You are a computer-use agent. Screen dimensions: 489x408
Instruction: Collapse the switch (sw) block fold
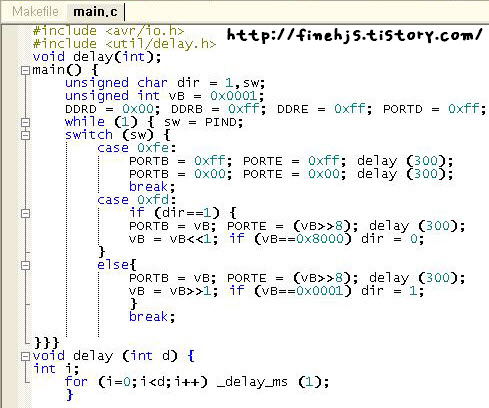25,135
